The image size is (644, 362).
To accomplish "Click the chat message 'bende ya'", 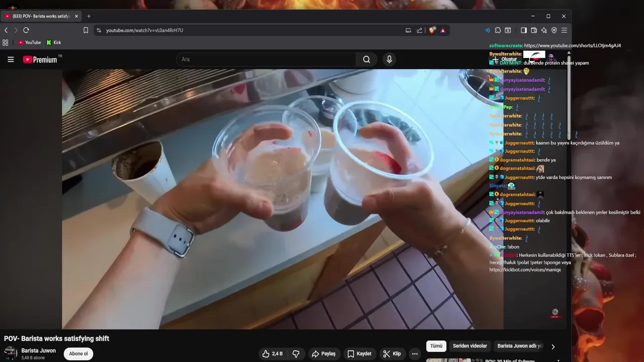I will point(546,160).
